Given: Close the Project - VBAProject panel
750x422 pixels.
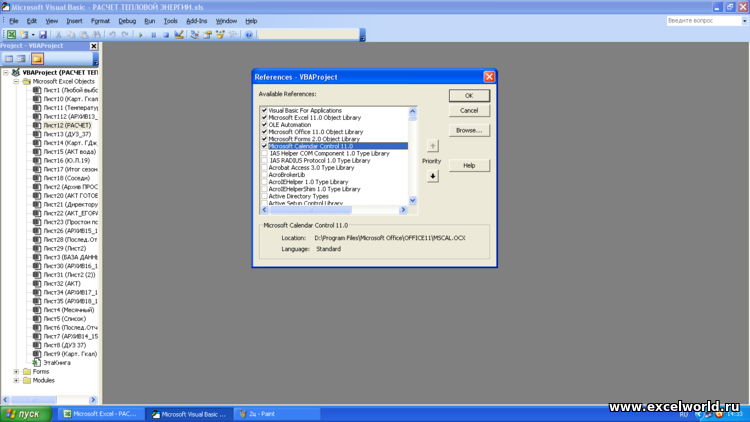Looking at the screenshot, I should click(x=94, y=46).
